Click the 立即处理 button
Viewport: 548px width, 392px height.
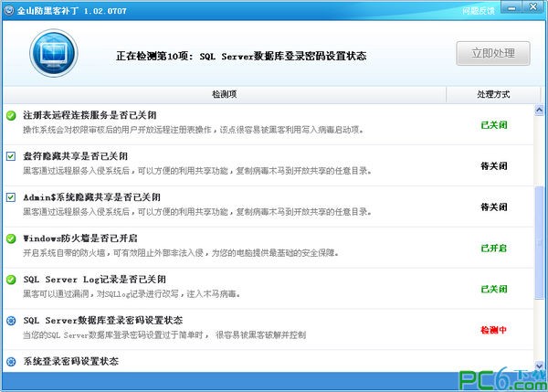pos(493,53)
